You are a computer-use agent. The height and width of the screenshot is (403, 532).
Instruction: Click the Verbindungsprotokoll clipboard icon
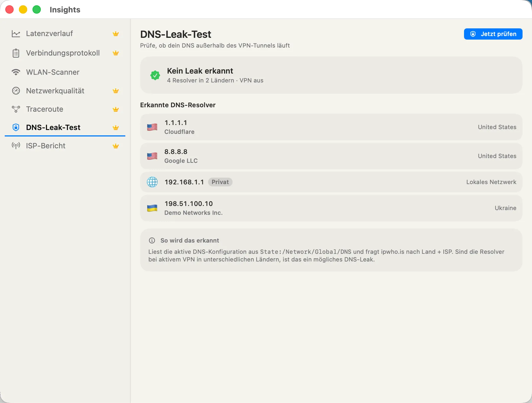point(16,53)
